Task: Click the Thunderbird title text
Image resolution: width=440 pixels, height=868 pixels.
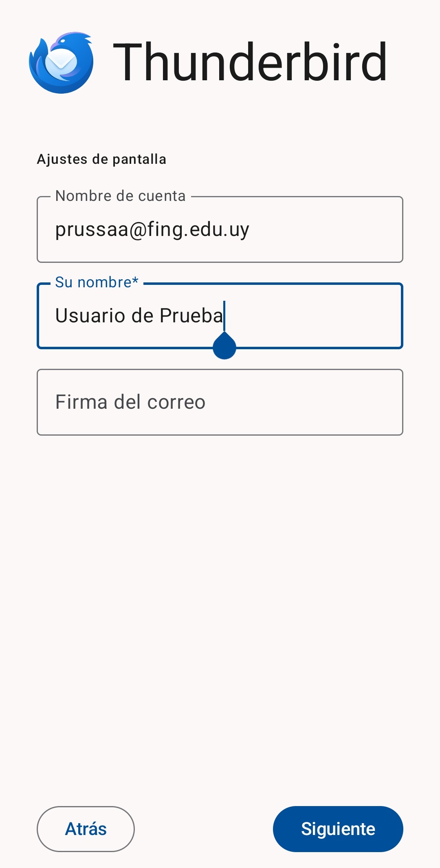Action: [249, 63]
